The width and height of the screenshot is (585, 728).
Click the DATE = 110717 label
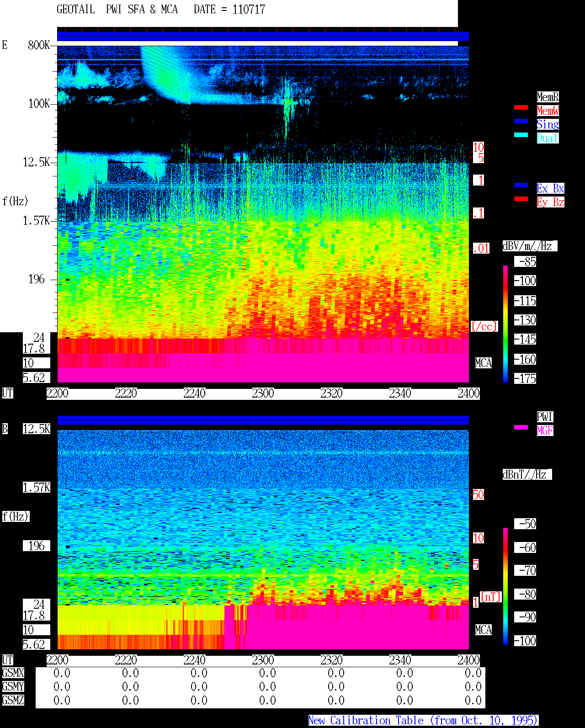tap(229, 9)
